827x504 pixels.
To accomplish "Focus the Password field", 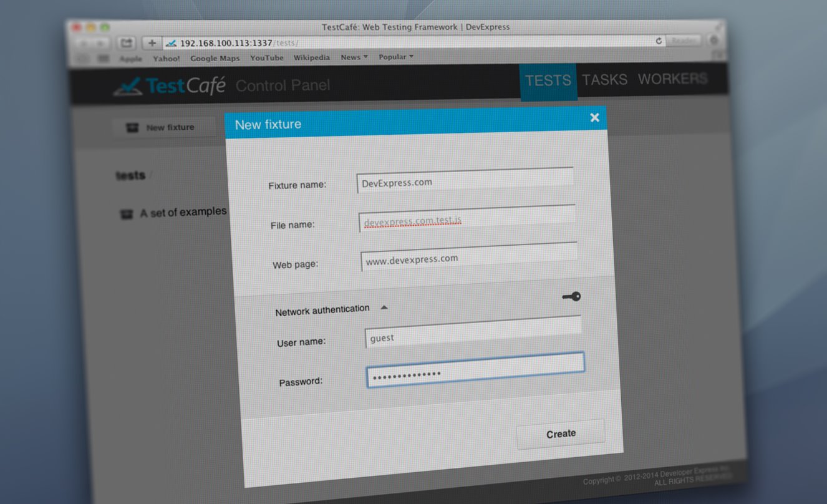I will point(475,370).
